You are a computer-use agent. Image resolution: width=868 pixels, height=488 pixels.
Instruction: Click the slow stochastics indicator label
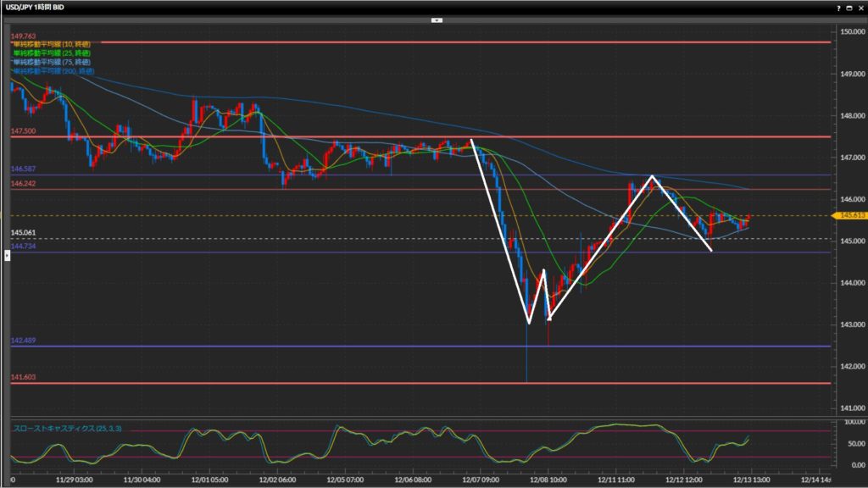tap(67, 429)
